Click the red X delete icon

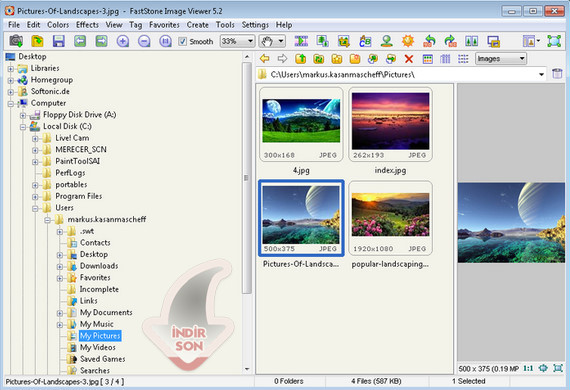pyautogui.click(x=409, y=59)
